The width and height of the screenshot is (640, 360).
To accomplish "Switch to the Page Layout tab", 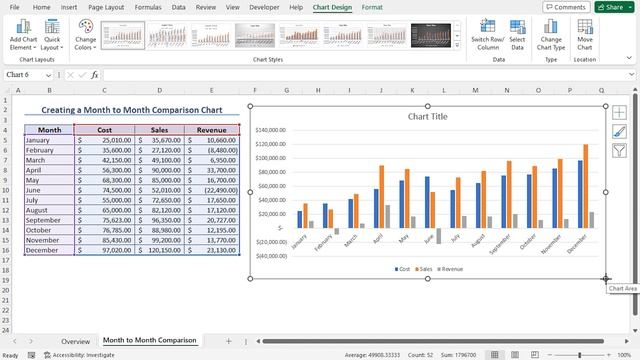I will point(106,7).
